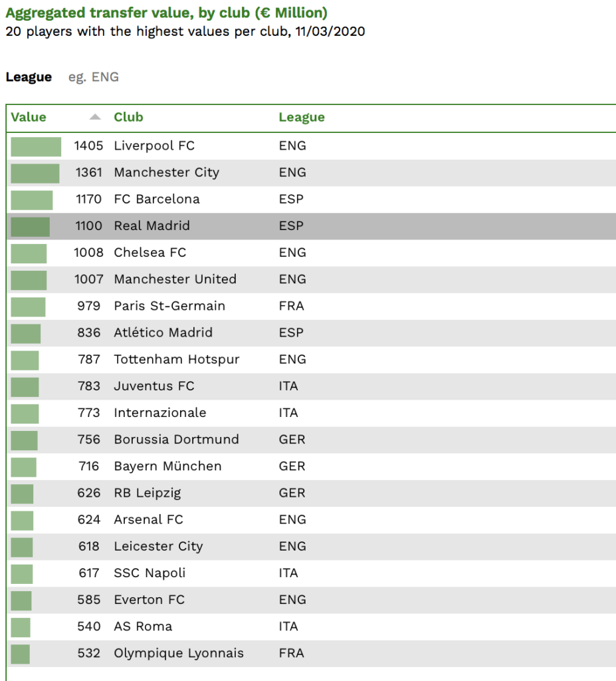Click the highlighted Real Madrid row

coord(311,226)
